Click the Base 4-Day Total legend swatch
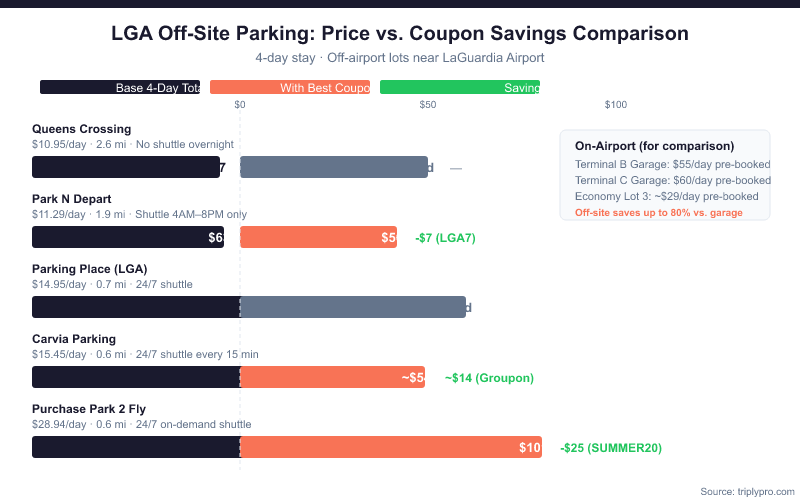This screenshot has width=800, height=500. pos(120,88)
